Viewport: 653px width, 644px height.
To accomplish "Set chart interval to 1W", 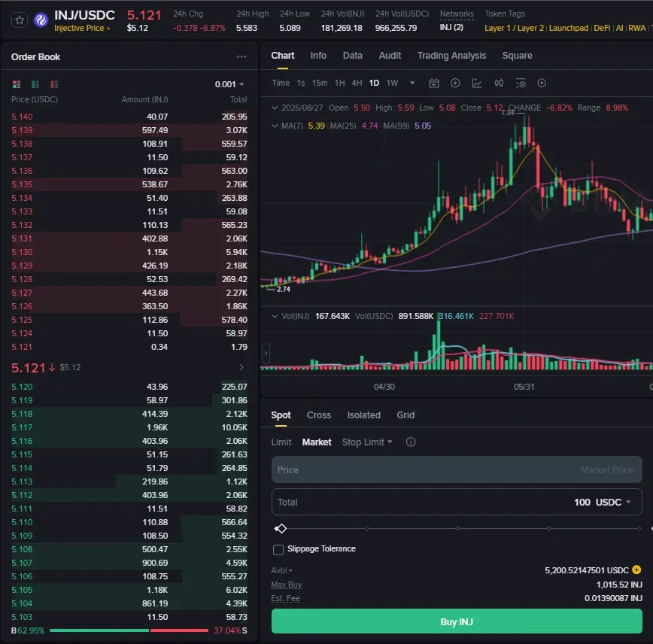I will tap(392, 83).
